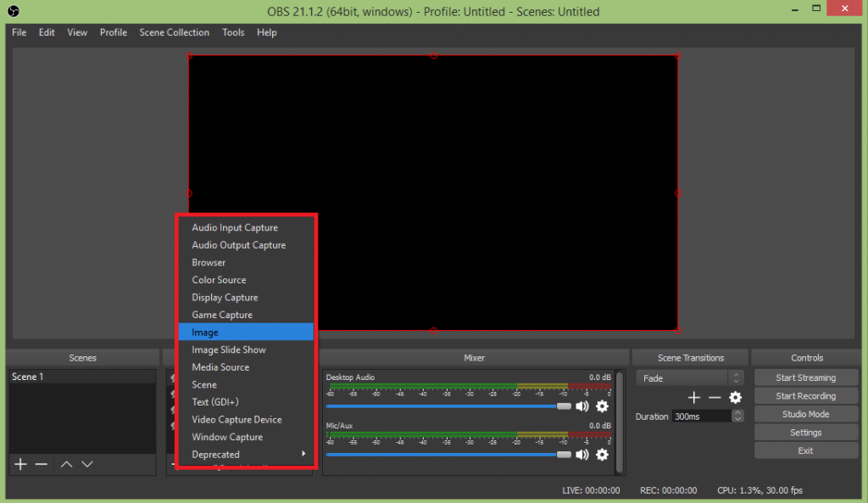868x503 pixels.
Task: Click the add scene plus icon
Action: coord(19,464)
